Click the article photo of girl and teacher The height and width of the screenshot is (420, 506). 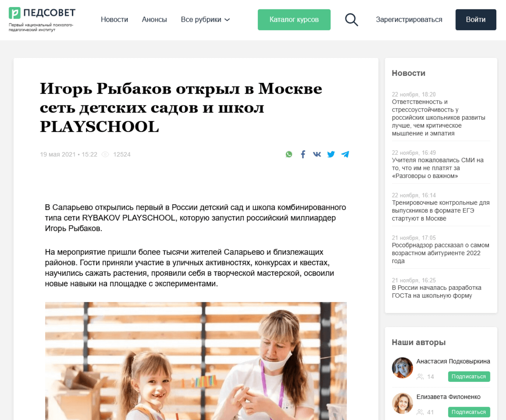point(196,361)
